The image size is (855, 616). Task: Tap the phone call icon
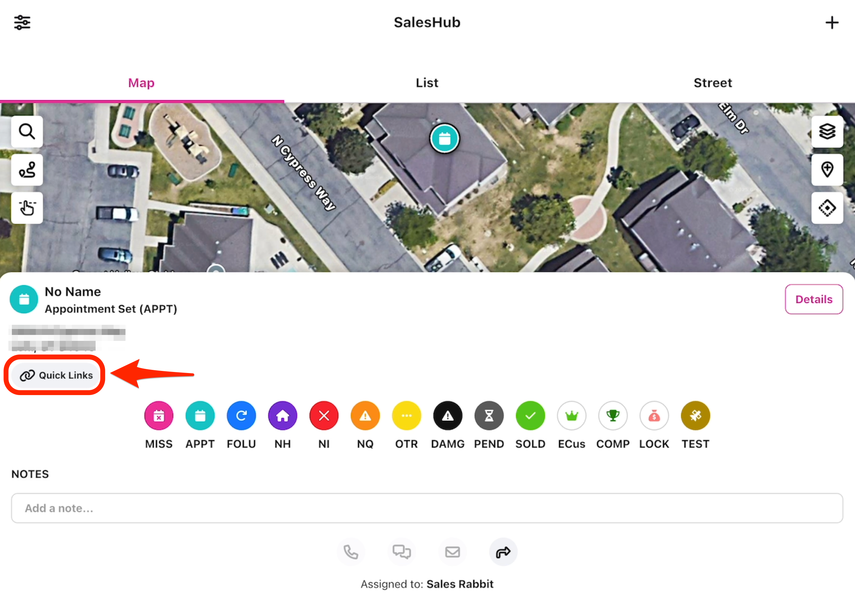351,552
